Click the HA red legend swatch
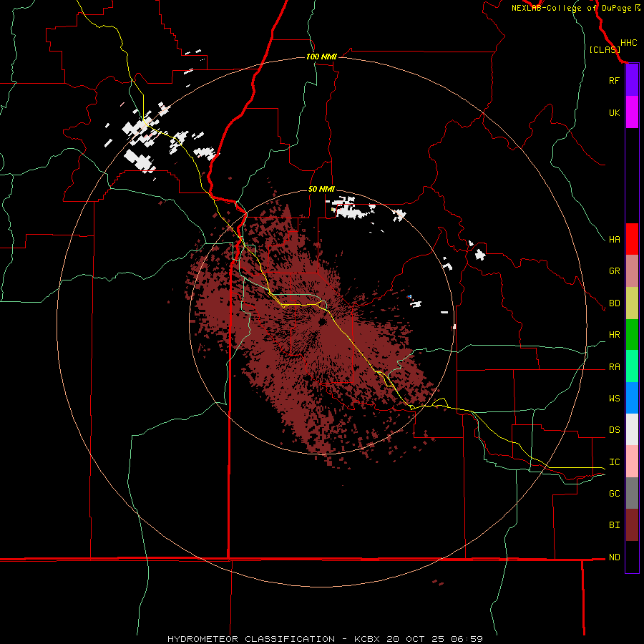Screen dimensions: 644x644 (632, 239)
